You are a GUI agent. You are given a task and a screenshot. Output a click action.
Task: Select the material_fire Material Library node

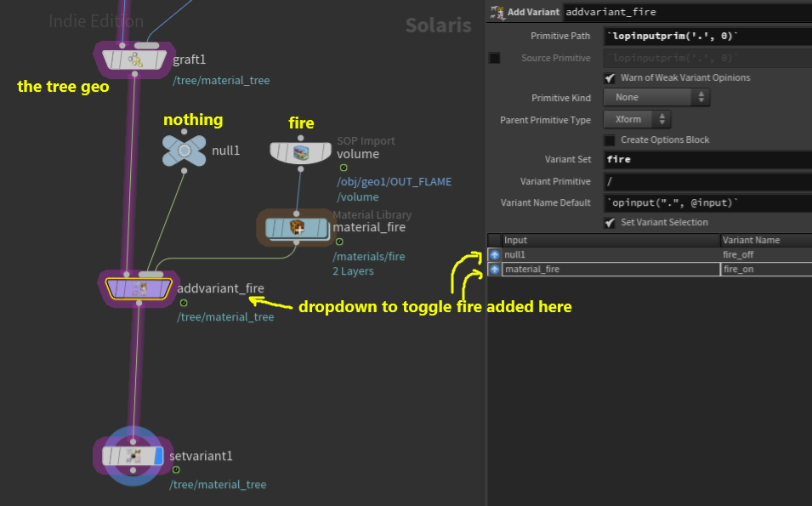pyautogui.click(x=297, y=228)
